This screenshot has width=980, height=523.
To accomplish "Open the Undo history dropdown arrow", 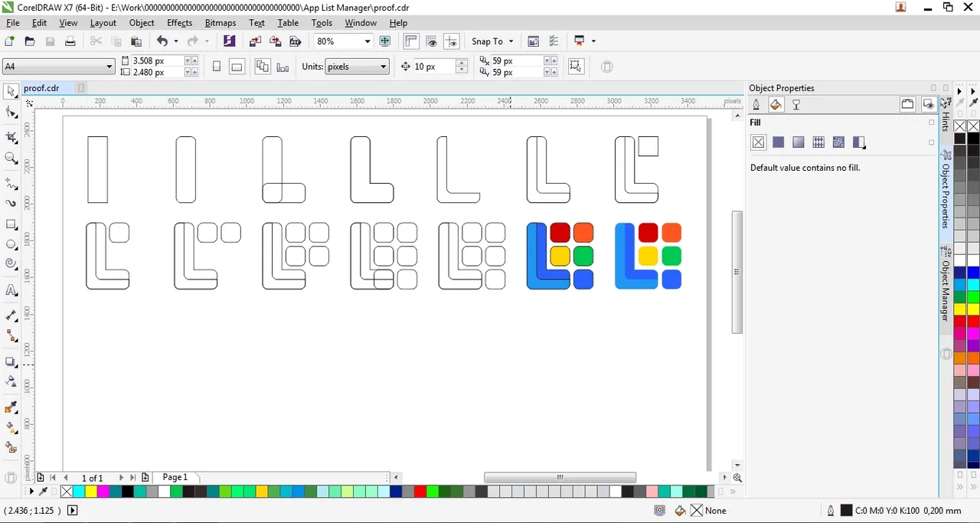I will click(x=175, y=41).
